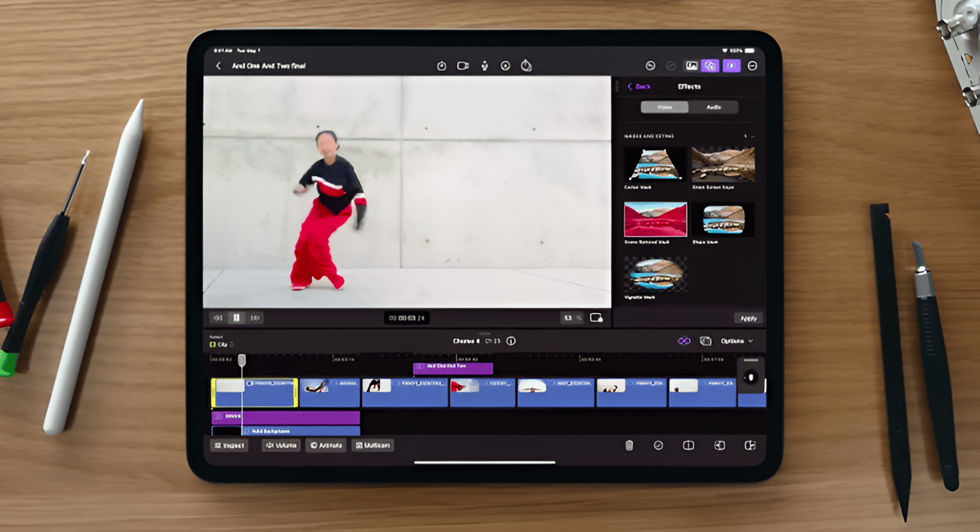This screenshot has height=532, width=980.
Task: Open the Animate button in bottom bar
Action: pyautogui.click(x=325, y=445)
